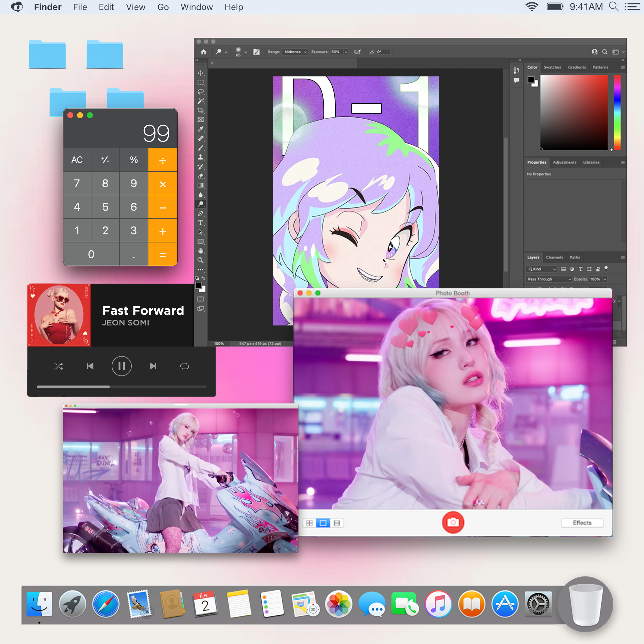This screenshot has height=644, width=644.
Task: Click the Effects button in Photo Booth
Action: tap(582, 523)
